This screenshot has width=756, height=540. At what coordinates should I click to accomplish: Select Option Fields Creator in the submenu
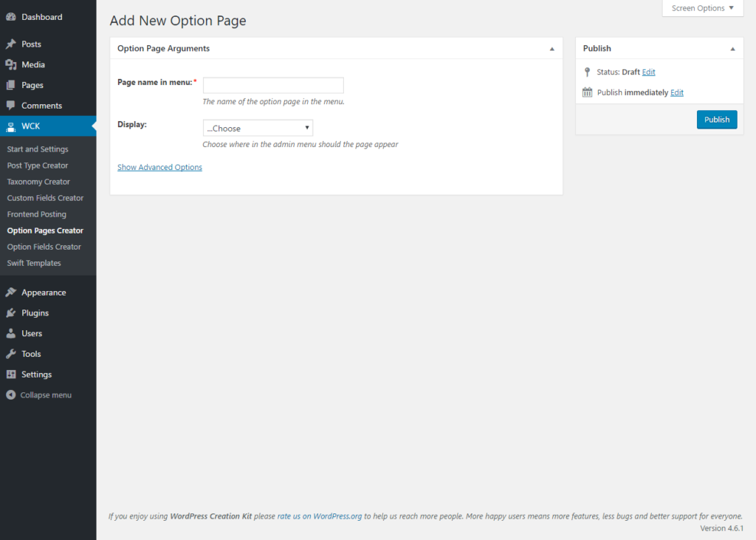44,247
